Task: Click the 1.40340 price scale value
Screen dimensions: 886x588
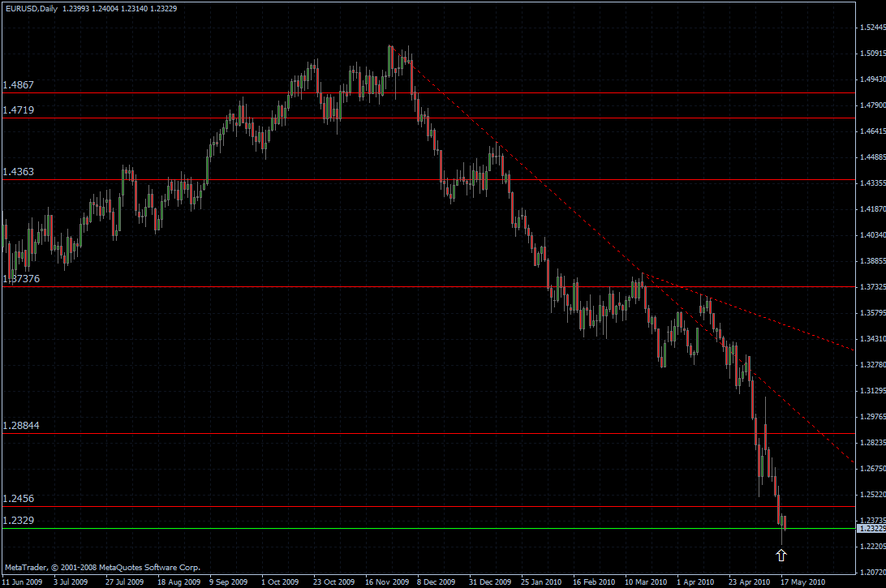Action: (x=872, y=235)
